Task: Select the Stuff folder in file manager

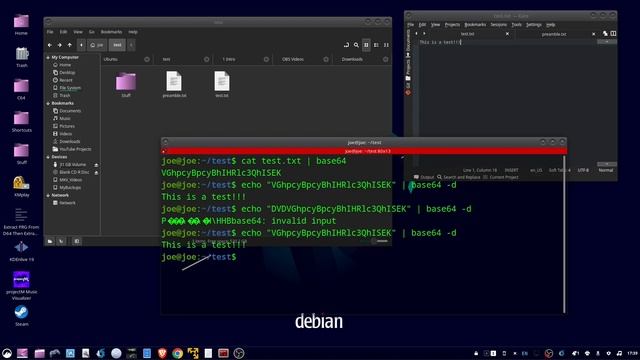Action: coord(126,84)
